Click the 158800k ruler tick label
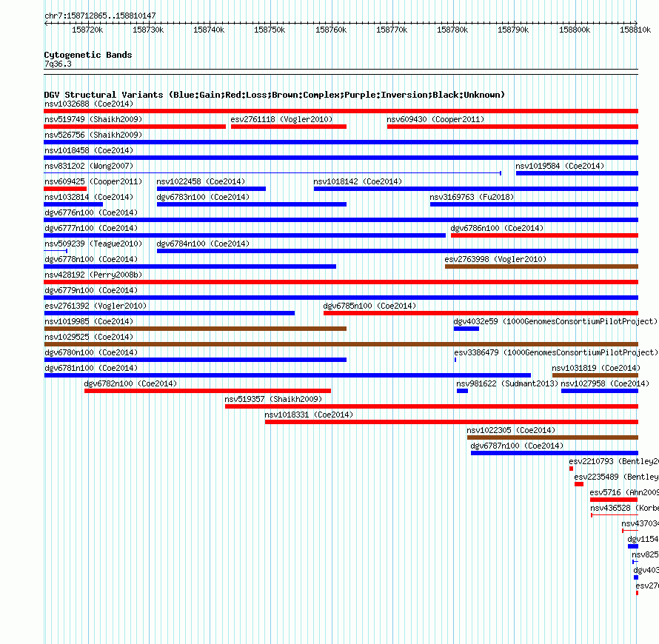This screenshot has width=659, height=644. point(574,30)
